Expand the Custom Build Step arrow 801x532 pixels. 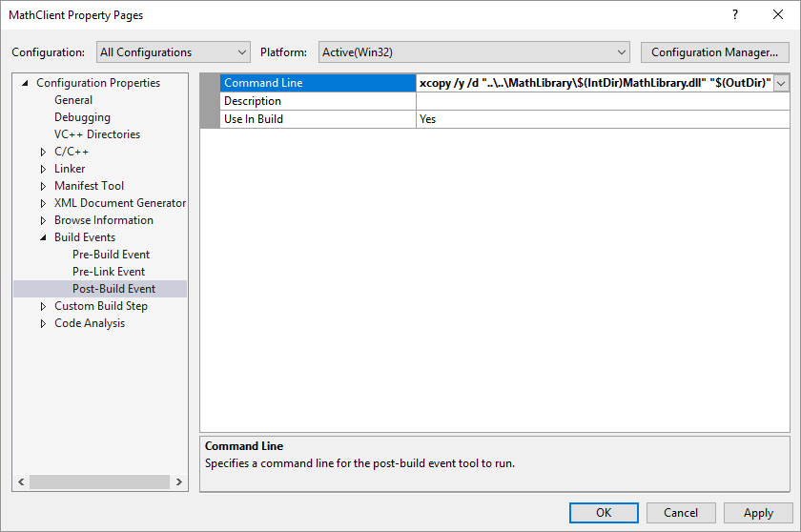44,306
